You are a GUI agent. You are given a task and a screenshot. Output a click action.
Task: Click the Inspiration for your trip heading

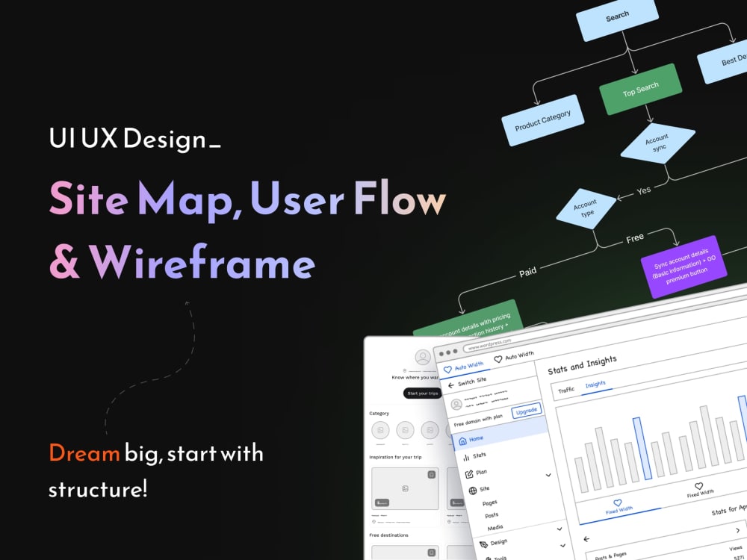tap(395, 457)
